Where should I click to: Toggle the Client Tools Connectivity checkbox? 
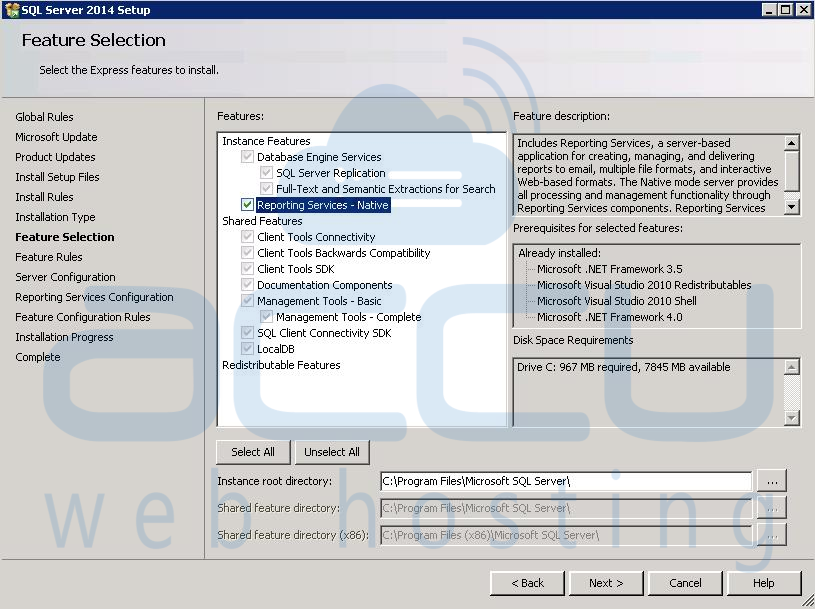tap(247, 237)
